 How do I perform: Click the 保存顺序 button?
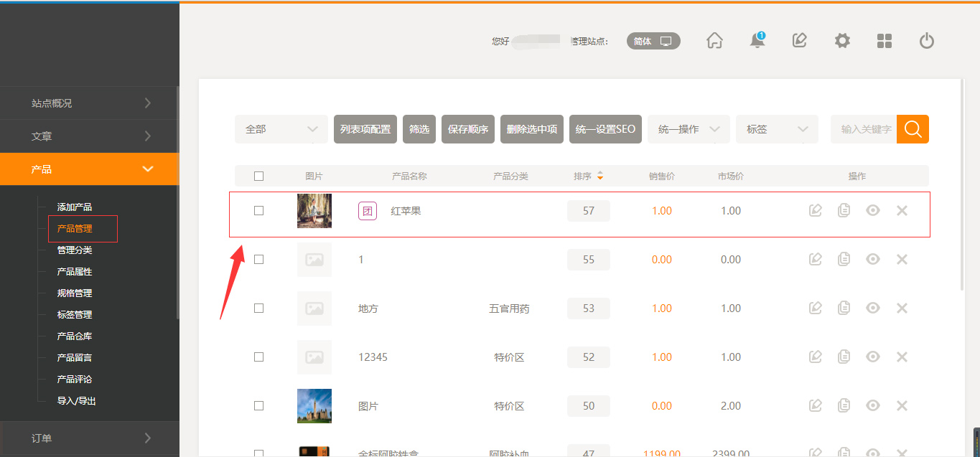click(467, 129)
